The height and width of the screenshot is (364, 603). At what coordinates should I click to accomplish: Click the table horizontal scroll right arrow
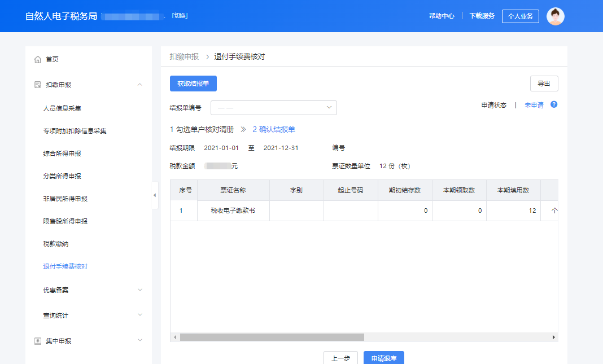[553, 337]
